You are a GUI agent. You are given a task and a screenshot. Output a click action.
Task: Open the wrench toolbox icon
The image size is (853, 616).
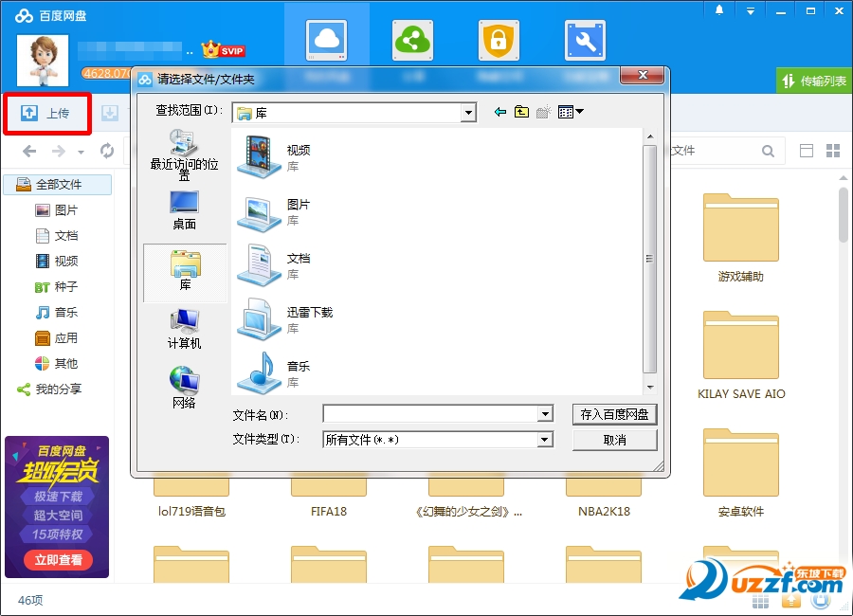tap(586, 40)
